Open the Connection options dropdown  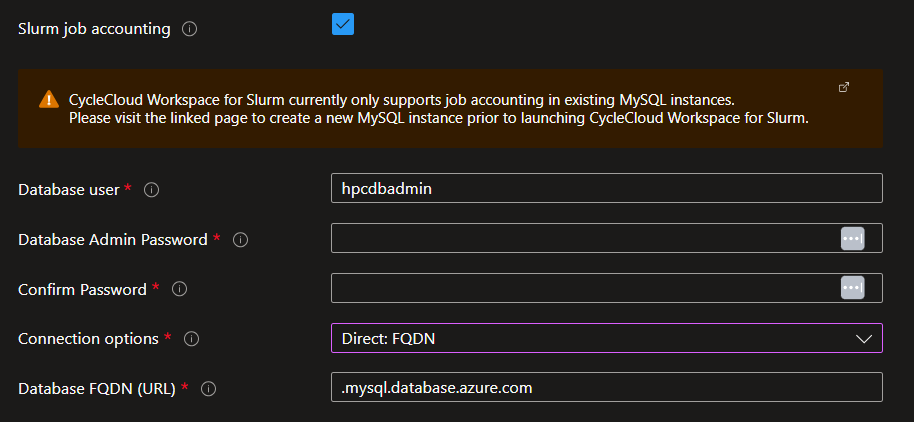pyautogui.click(x=590, y=338)
